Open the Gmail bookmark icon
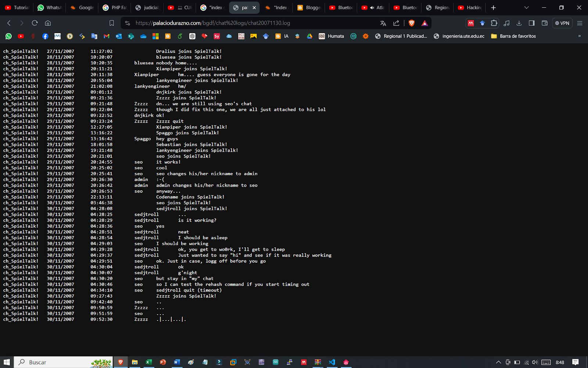 coord(107,36)
